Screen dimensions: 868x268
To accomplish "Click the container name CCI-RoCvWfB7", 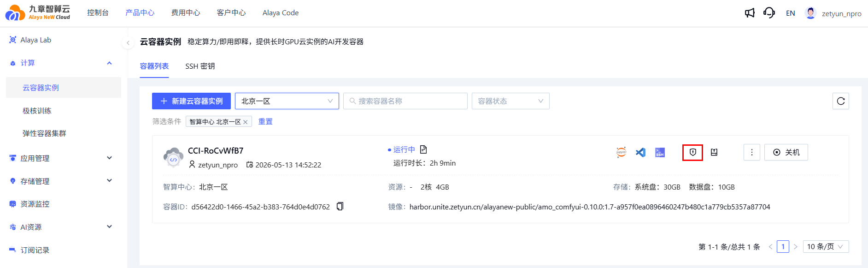I will tap(216, 151).
